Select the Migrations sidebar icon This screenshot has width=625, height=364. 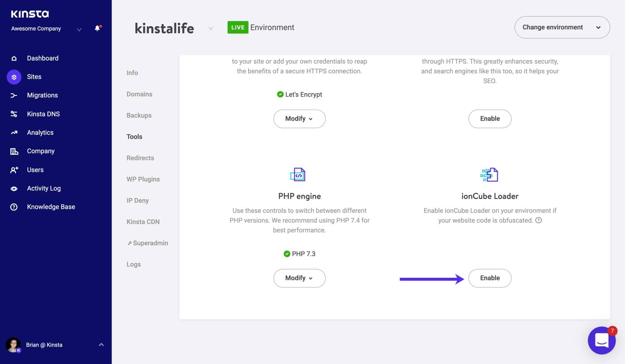[14, 95]
